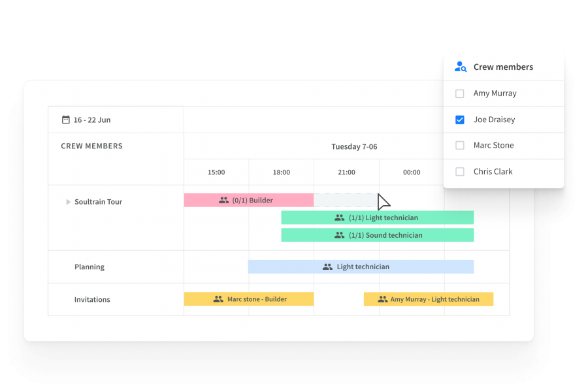Click the 18:00 time header
The height and width of the screenshot is (392, 588).
(x=281, y=172)
